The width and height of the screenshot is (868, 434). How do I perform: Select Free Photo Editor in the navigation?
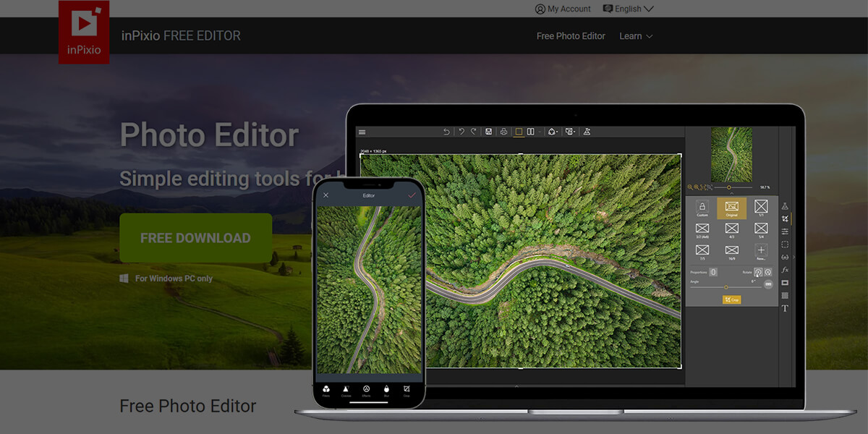571,35
